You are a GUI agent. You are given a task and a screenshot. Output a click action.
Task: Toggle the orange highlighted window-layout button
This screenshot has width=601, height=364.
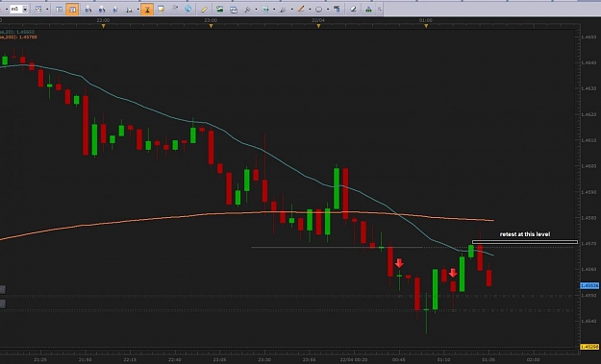72,10
